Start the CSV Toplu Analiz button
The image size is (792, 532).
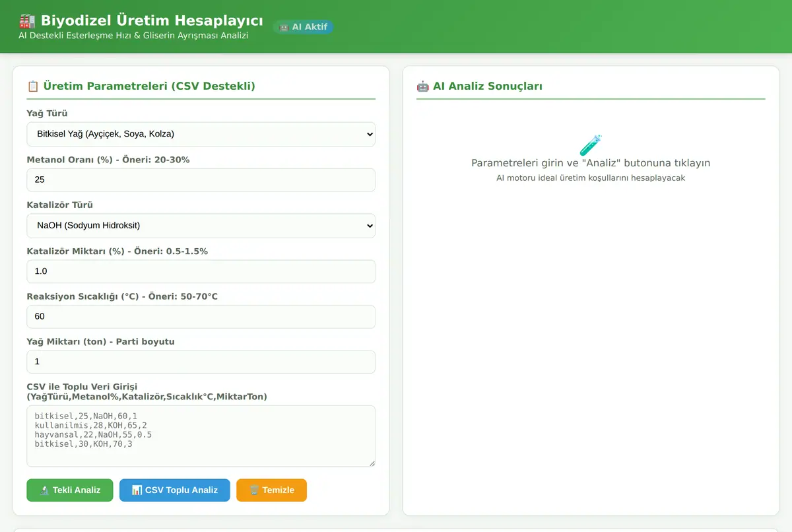(x=175, y=490)
